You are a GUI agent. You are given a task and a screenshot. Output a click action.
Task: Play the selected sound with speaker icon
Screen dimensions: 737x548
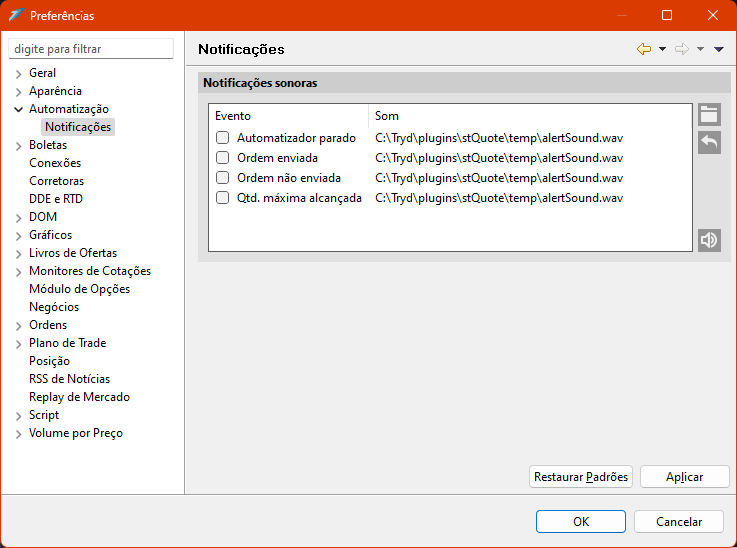(x=709, y=240)
